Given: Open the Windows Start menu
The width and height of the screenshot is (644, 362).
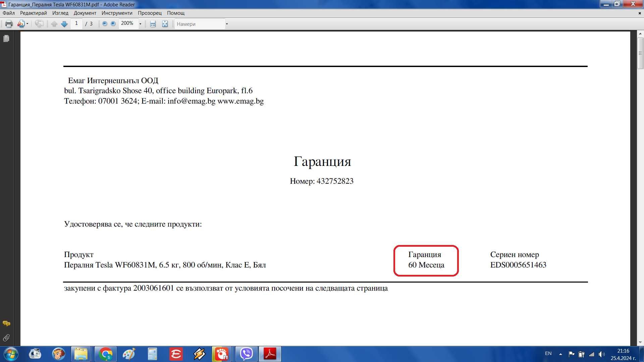Looking at the screenshot, I should pos(10,354).
